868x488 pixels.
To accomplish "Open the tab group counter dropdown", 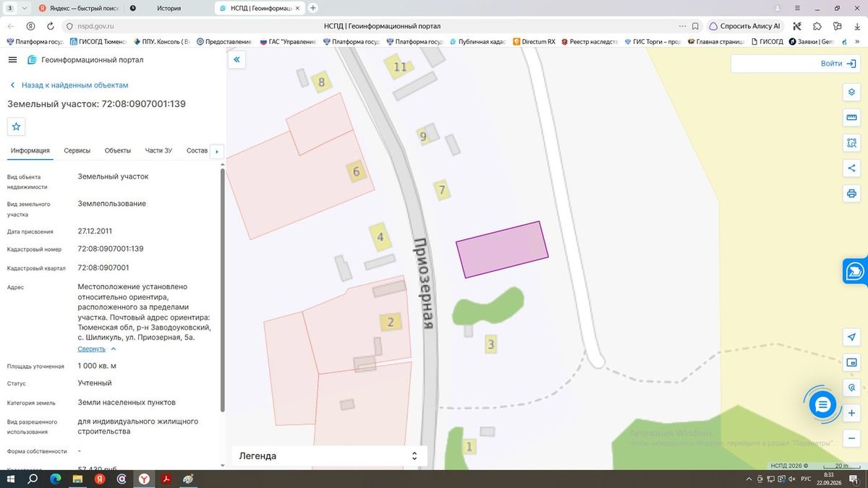I will click(x=17, y=8).
